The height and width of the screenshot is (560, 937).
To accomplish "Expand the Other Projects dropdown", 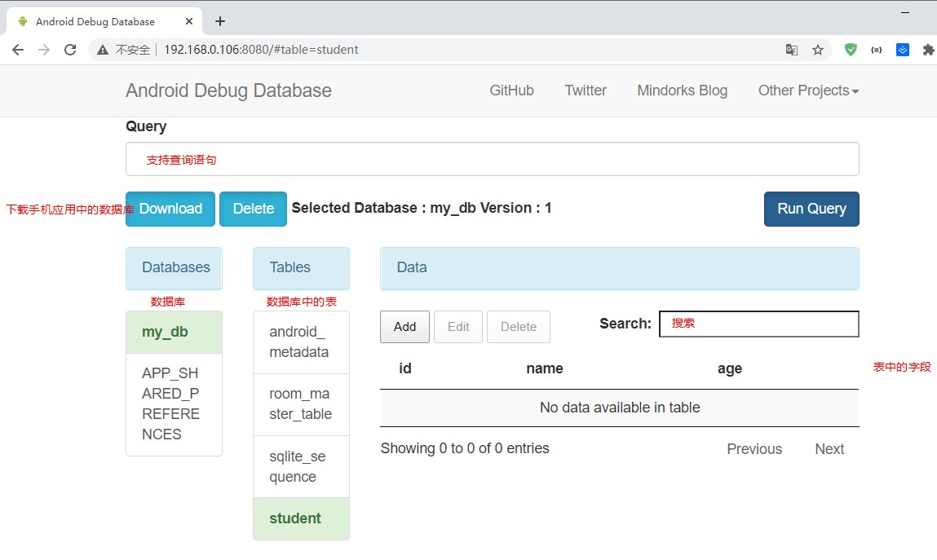I will coord(808,90).
